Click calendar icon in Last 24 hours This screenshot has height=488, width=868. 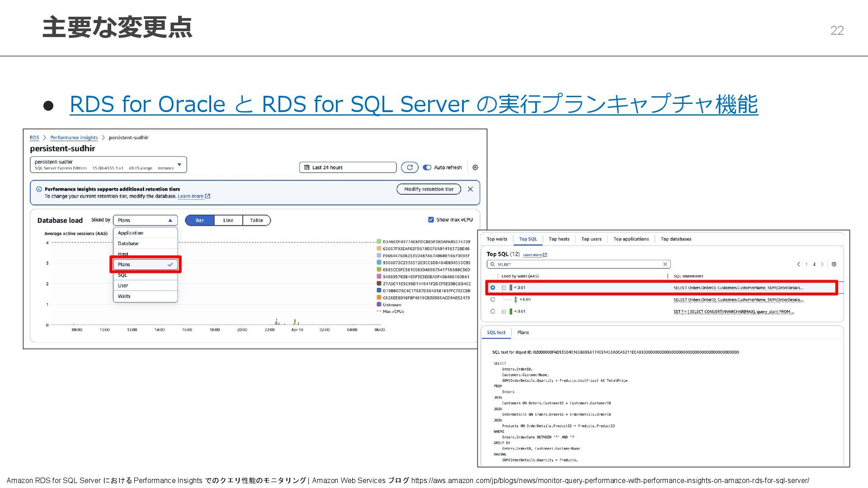click(x=307, y=168)
